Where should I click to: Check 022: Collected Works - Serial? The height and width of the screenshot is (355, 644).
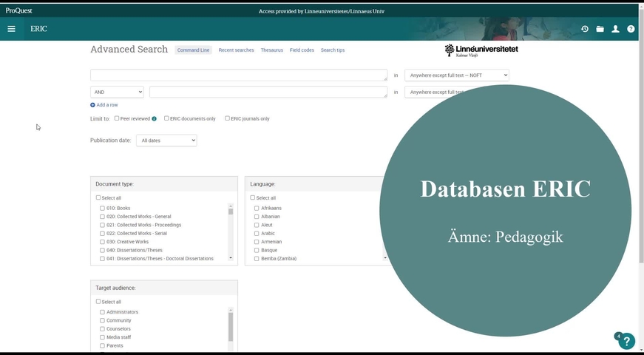tap(102, 234)
